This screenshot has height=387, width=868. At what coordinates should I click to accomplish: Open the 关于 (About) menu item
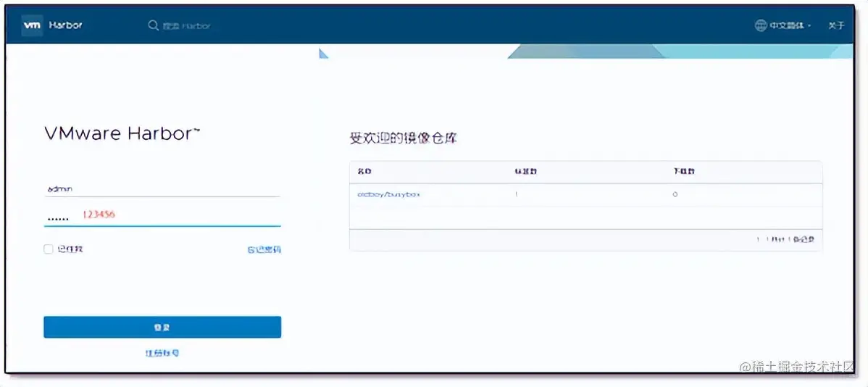836,25
